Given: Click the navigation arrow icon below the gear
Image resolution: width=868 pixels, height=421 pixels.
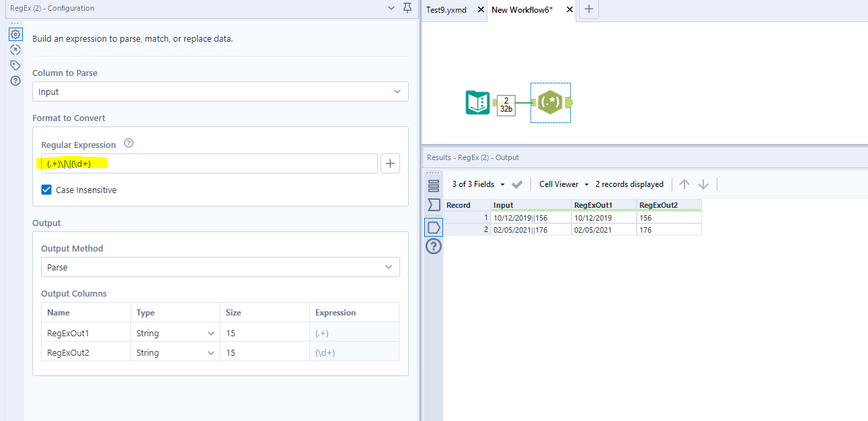Looking at the screenshot, I should click(x=15, y=49).
